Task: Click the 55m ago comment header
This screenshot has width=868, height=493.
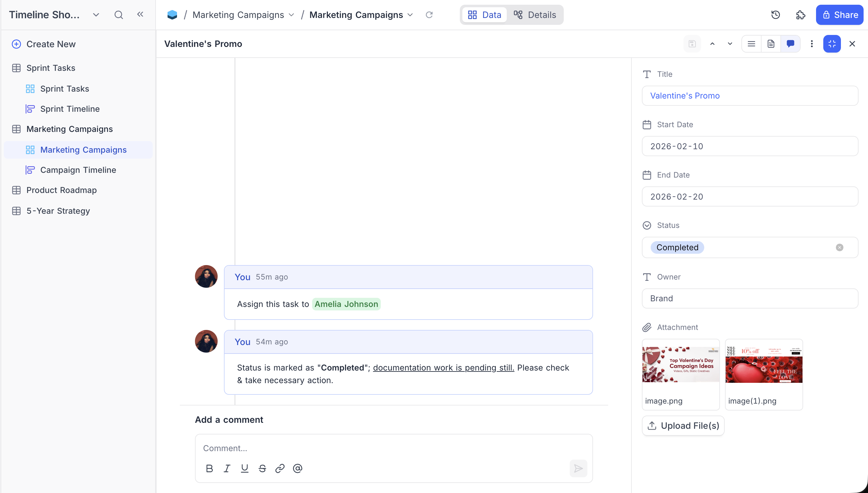Action: point(408,277)
